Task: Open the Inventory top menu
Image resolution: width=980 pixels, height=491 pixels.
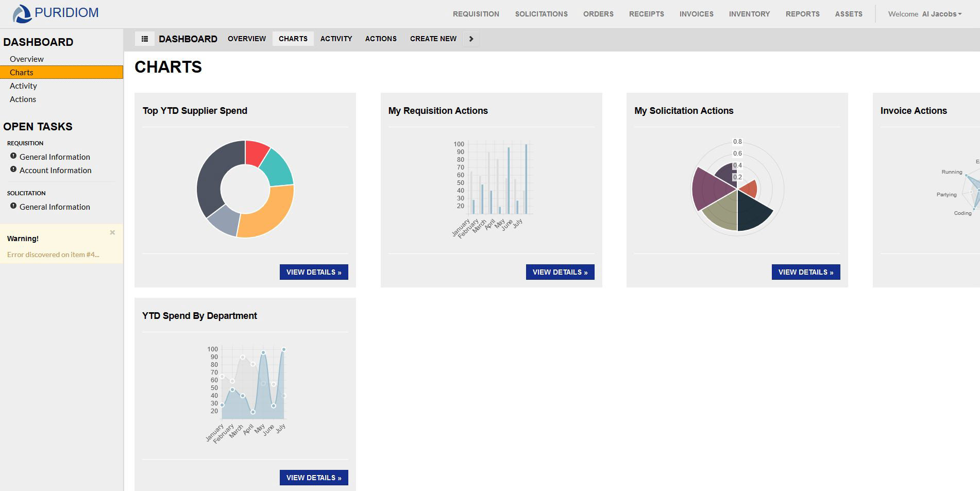Action: pos(749,14)
